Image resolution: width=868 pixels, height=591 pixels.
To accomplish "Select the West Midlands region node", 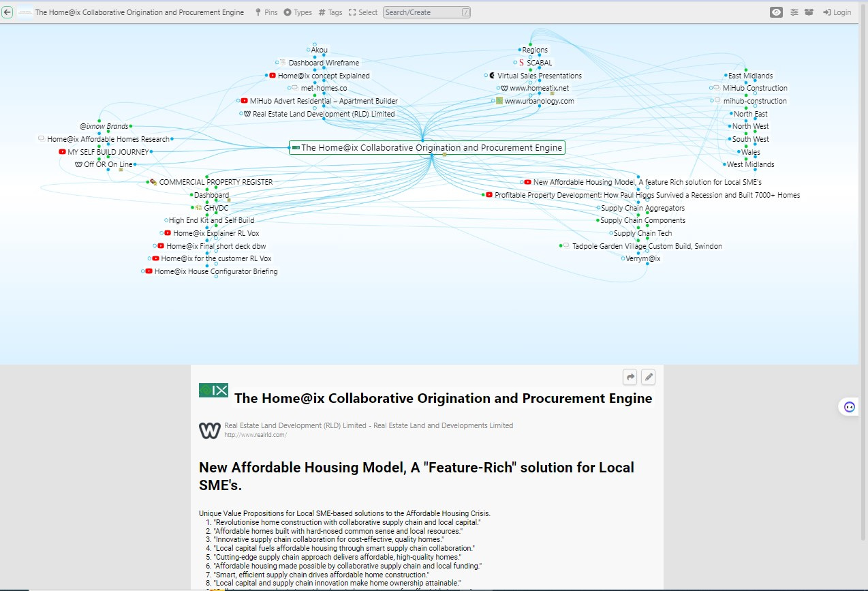I will coord(750,164).
